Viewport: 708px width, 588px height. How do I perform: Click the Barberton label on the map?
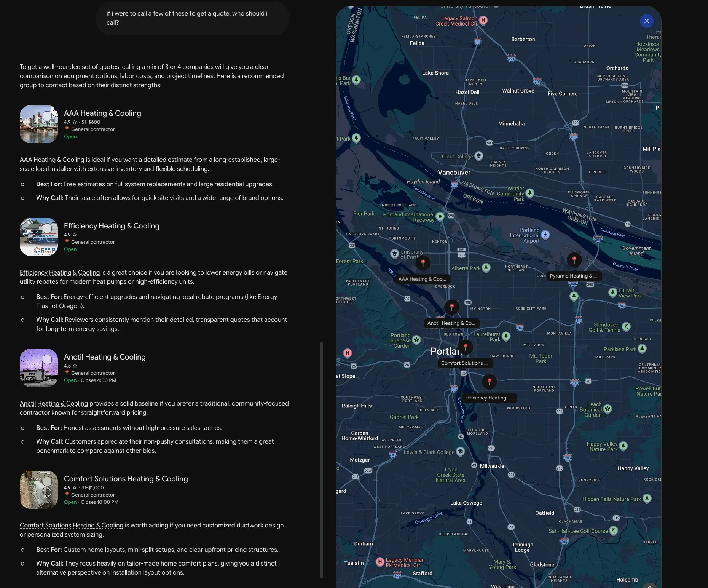point(523,39)
